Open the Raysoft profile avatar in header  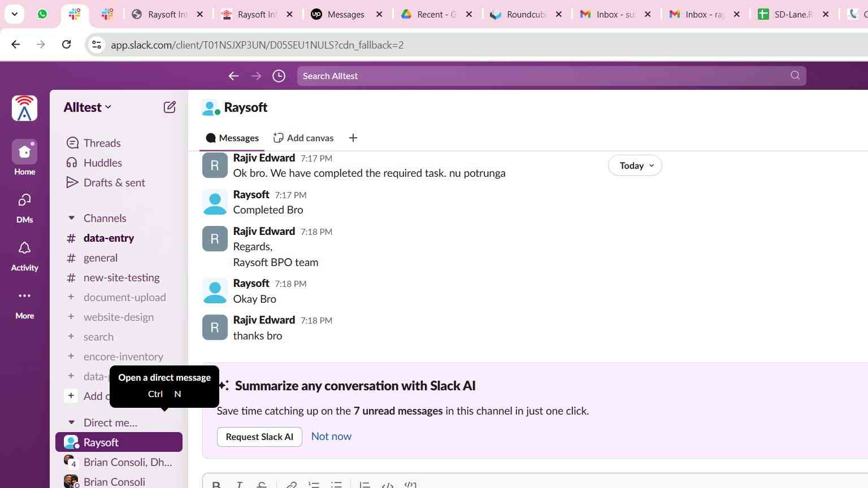pyautogui.click(x=211, y=107)
